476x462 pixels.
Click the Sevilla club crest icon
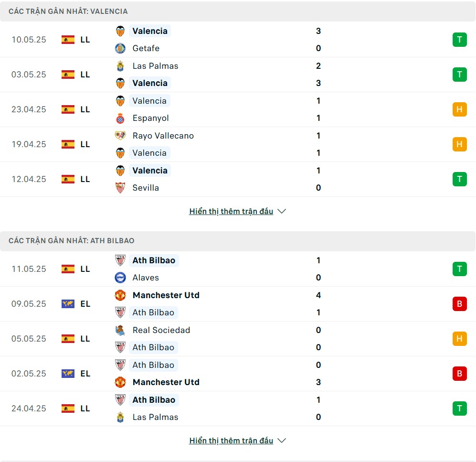click(120, 188)
